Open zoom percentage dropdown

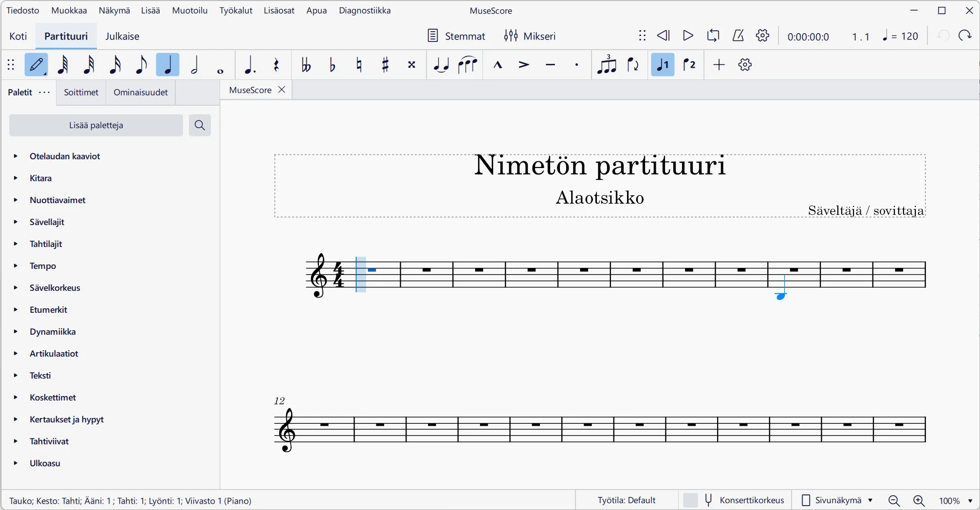(x=955, y=501)
